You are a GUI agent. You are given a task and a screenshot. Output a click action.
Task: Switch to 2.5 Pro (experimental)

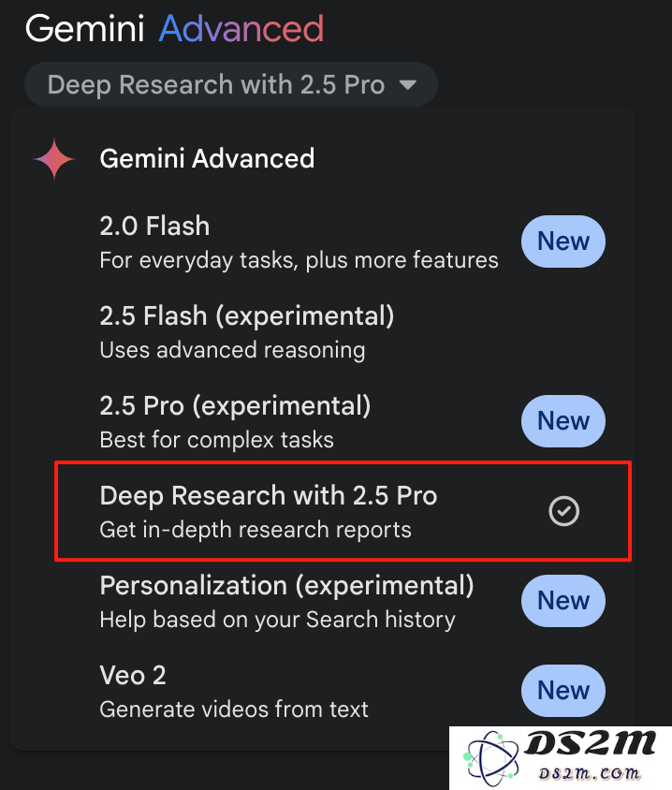click(x=343, y=422)
